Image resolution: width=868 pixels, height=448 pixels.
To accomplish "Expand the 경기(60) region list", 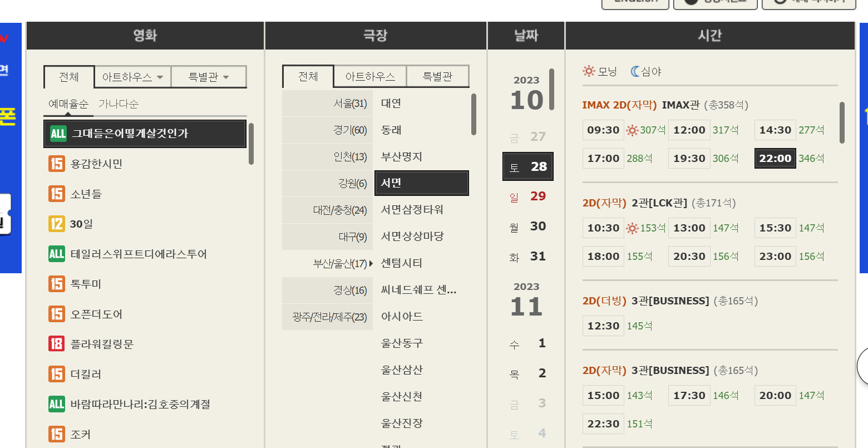I will tap(327, 130).
